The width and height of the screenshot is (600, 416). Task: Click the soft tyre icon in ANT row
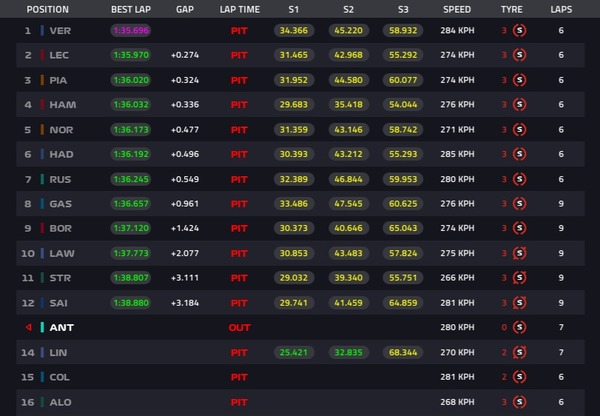519,327
